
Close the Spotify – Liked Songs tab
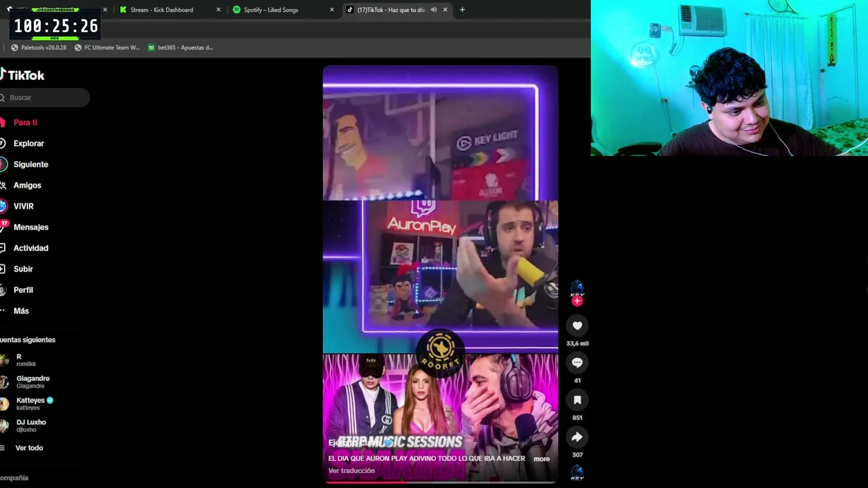tap(332, 9)
